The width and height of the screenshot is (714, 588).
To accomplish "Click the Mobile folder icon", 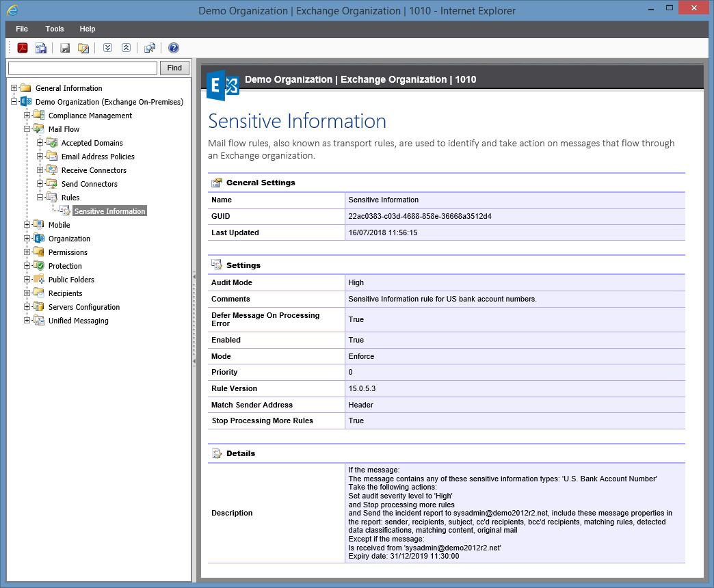I will click(39, 225).
